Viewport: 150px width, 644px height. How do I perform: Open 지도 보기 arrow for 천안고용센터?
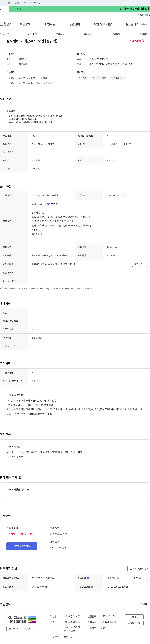click(x=139, y=578)
